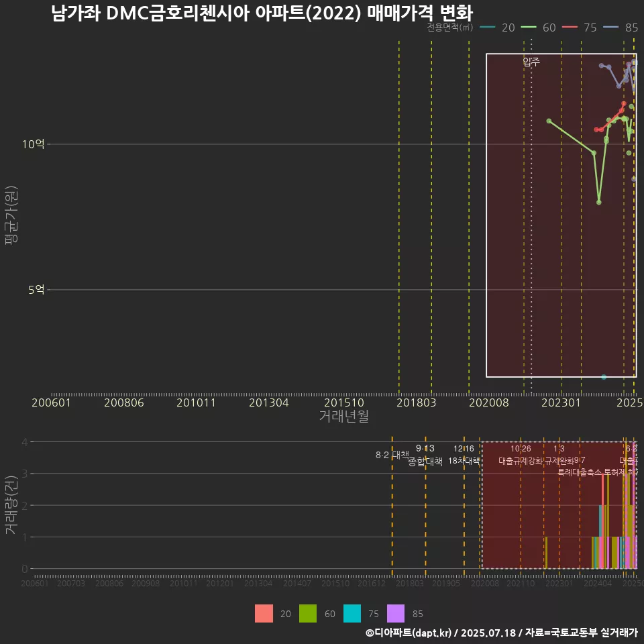Screen dimensions: 644x644
Task: Click the '12·16' policy date label
Action: pyautogui.click(x=464, y=449)
